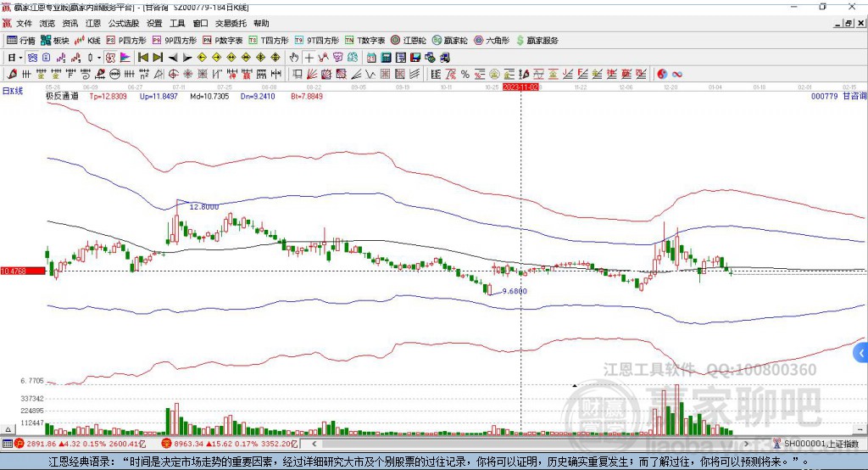Select the last yellow diamond arrow
Image resolution: width=868 pixels, height=470 pixels.
click(x=275, y=58)
